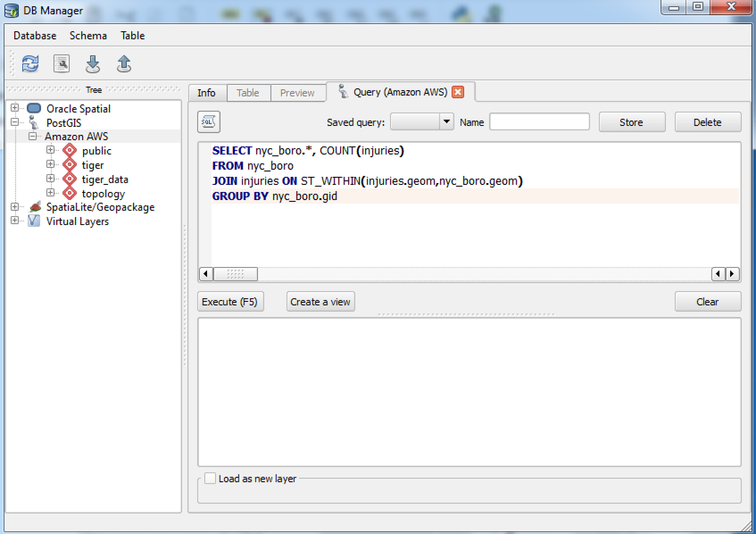This screenshot has height=534, width=756.
Task: Click the Export to file upload icon
Action: (124, 64)
